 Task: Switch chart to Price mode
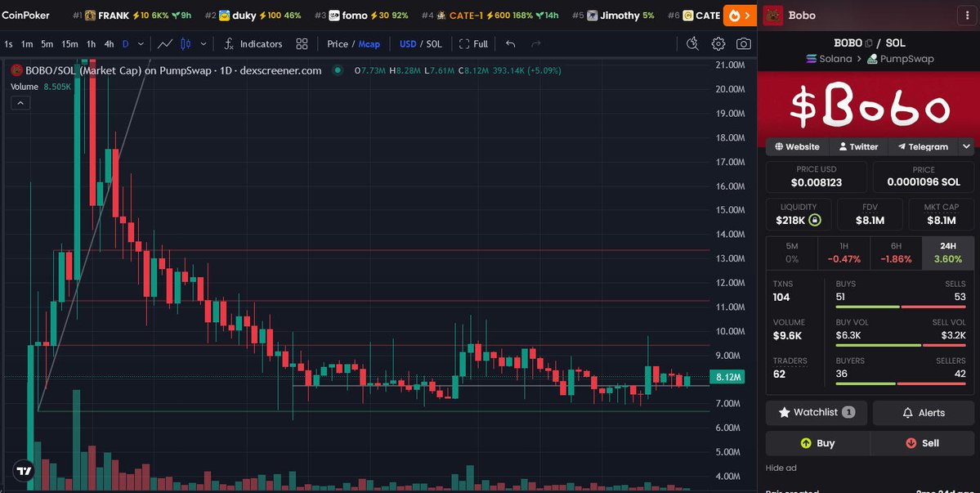(338, 43)
